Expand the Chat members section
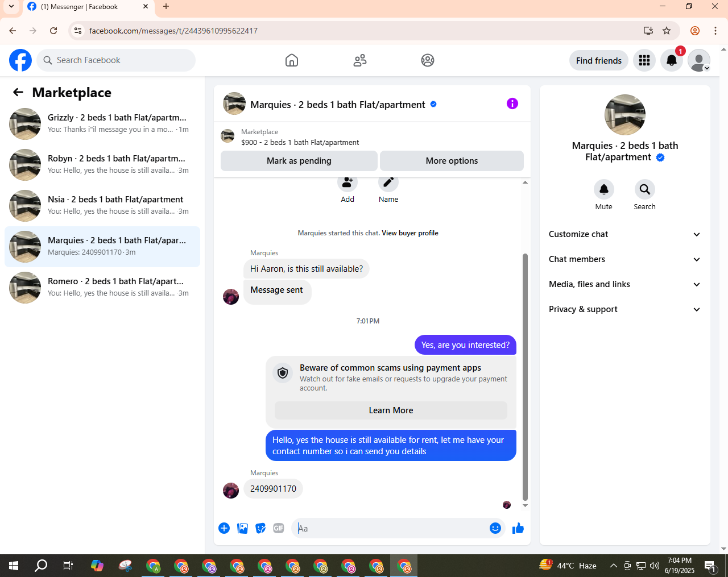Screen dimensions: 728x577 (625, 259)
